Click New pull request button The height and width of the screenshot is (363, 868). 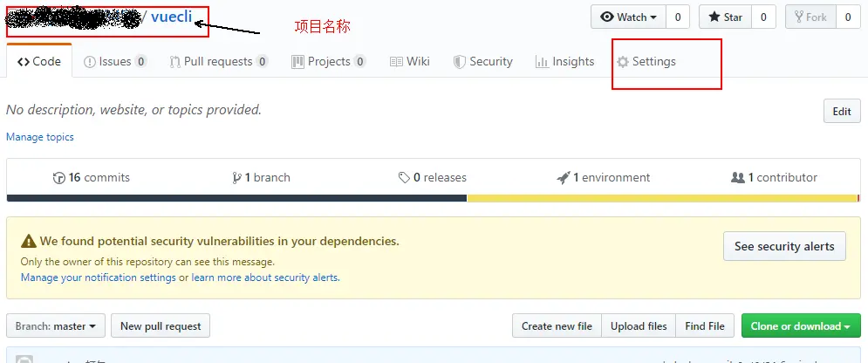[161, 326]
